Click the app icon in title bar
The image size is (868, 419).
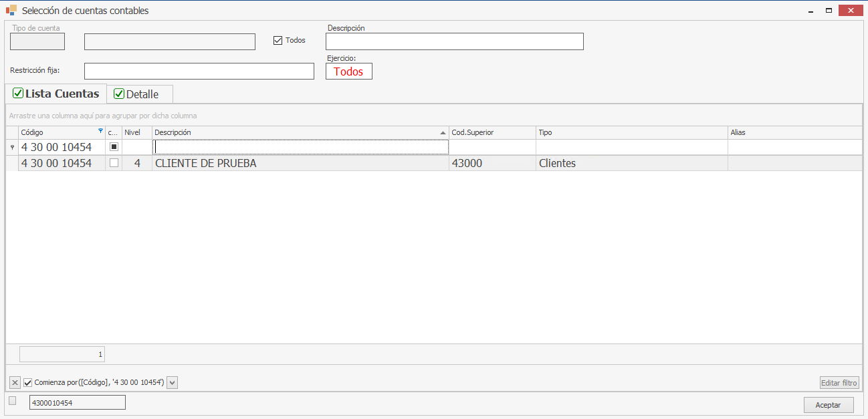pos(11,11)
